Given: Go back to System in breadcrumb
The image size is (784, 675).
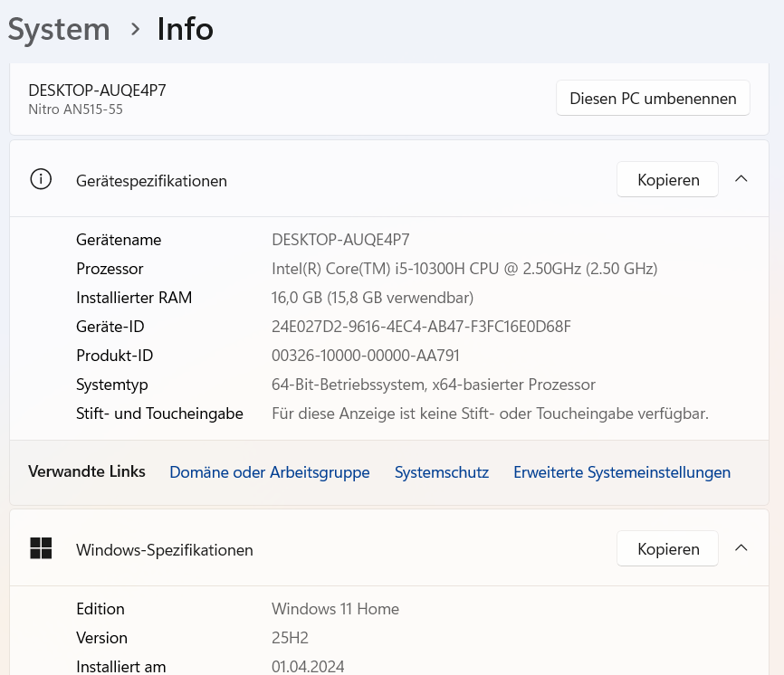Looking at the screenshot, I should coord(59,30).
